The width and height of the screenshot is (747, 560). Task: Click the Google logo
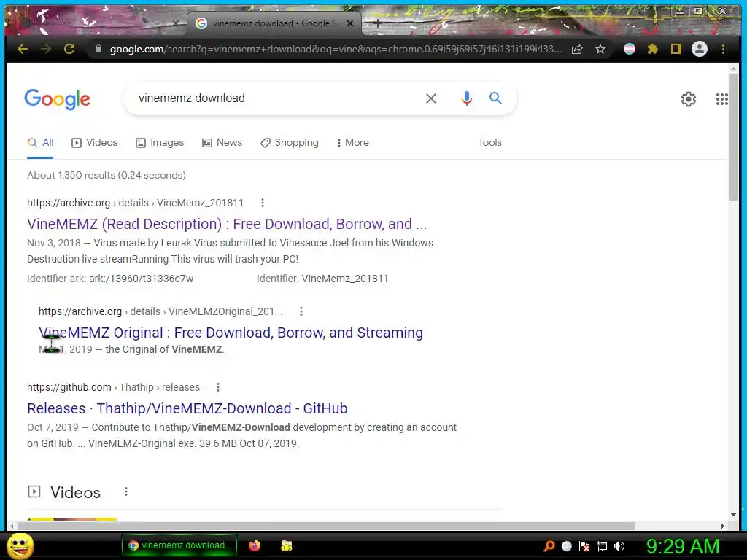(x=57, y=99)
